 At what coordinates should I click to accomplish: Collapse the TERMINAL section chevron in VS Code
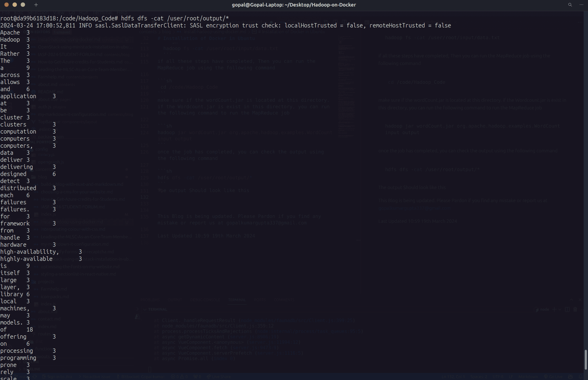tap(145, 310)
